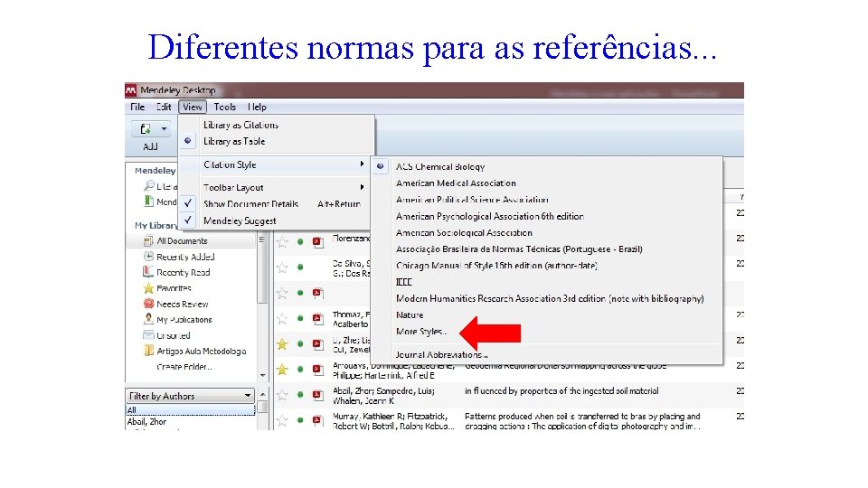Image resolution: width=868 pixels, height=488 pixels.
Task: Click author filter list scroll up arrow
Action: point(262,394)
